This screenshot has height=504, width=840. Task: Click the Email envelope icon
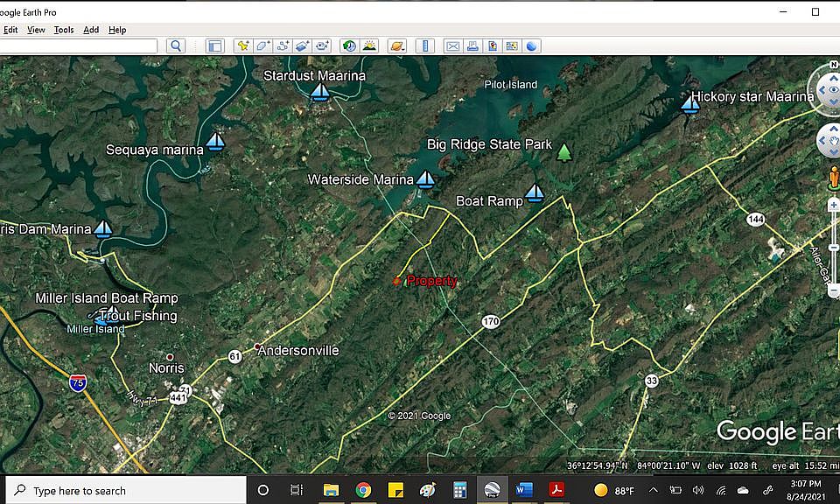pos(452,46)
